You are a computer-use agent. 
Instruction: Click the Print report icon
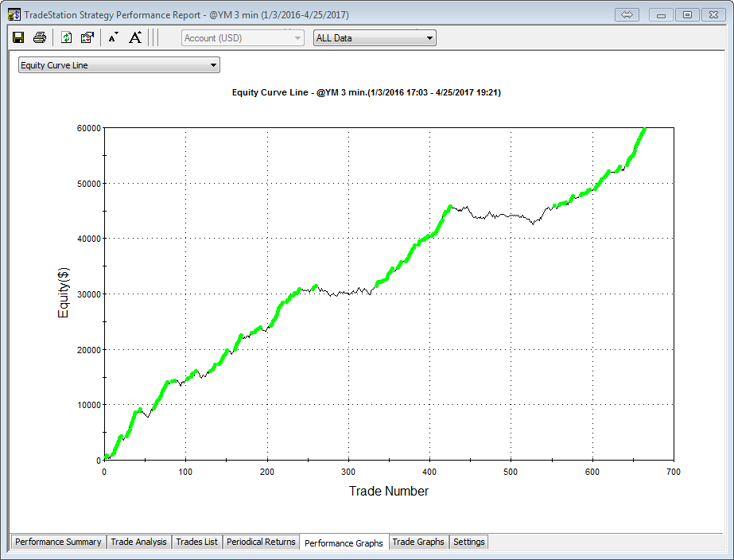(39, 37)
